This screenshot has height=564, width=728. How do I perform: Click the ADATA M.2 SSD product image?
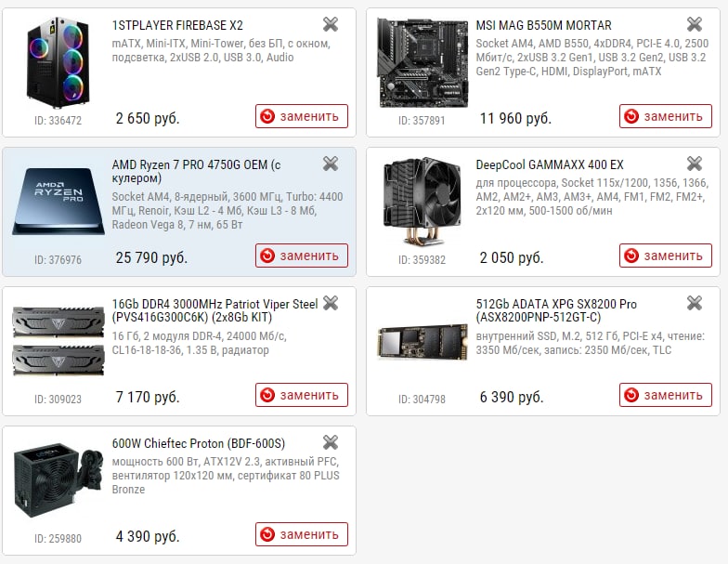[x=422, y=342]
